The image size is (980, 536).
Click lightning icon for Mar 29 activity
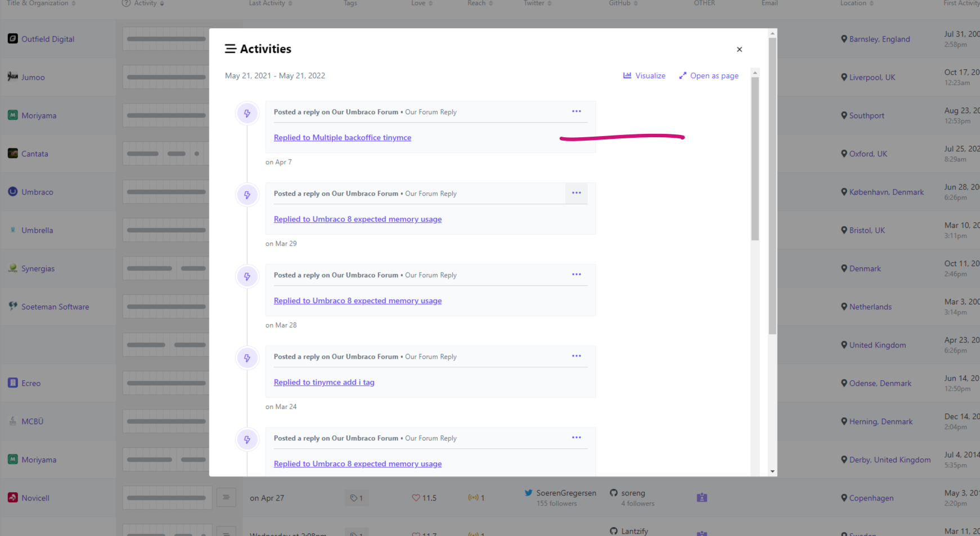pos(247,195)
